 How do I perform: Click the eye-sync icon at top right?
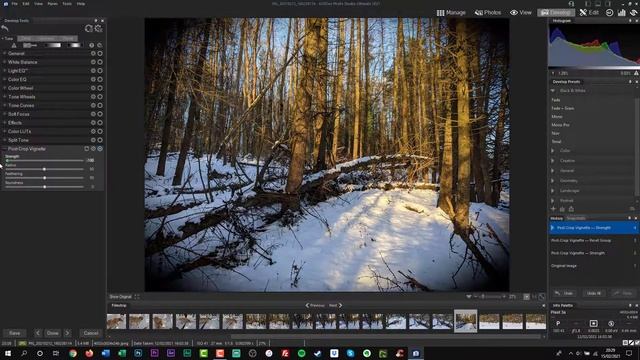[x=633, y=13]
